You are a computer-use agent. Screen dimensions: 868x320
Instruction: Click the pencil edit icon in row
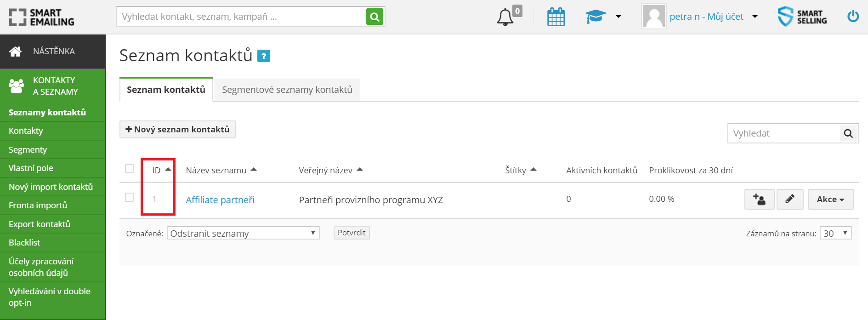pos(789,200)
